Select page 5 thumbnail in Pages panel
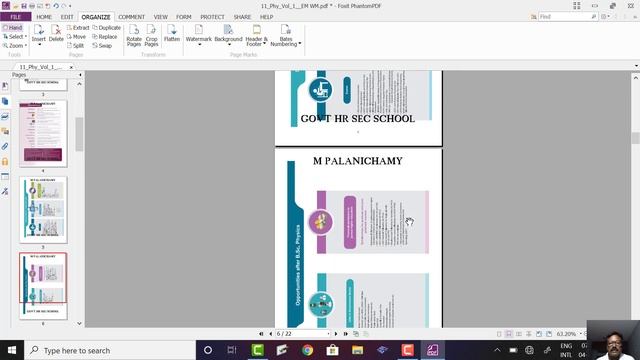Image resolution: width=640 pixels, height=360 pixels. pyautogui.click(x=43, y=210)
